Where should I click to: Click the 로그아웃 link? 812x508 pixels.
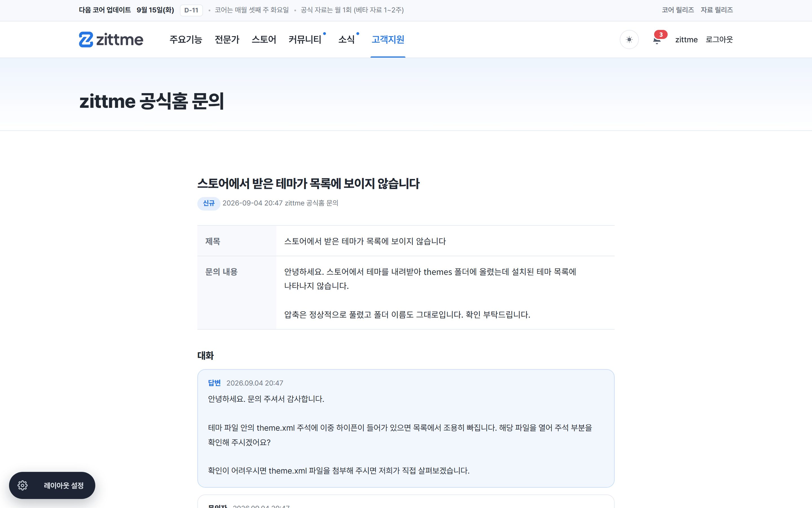(719, 40)
